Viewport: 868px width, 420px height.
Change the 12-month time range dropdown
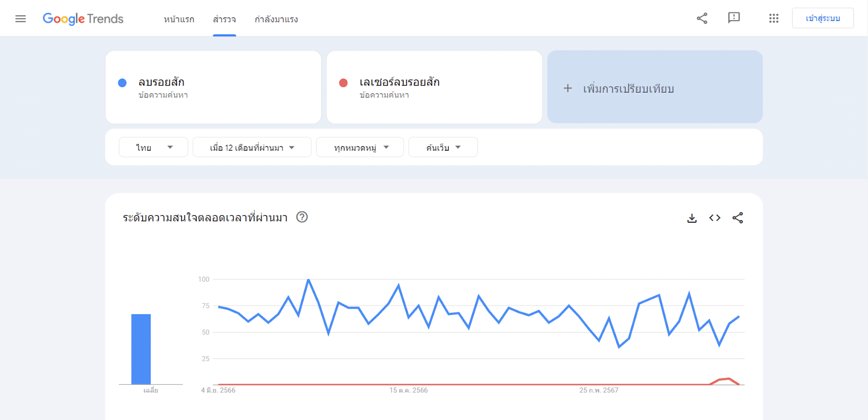252,147
